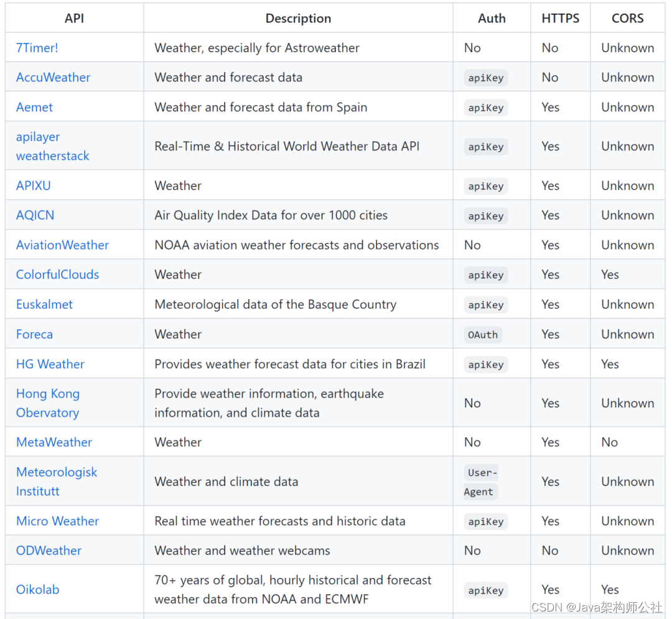
Task: Click 'Weather and forecast data' in AccuWeather row
Action: pos(228,77)
